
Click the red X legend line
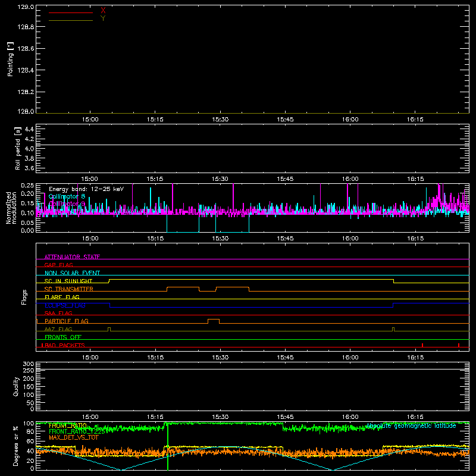click(x=71, y=12)
